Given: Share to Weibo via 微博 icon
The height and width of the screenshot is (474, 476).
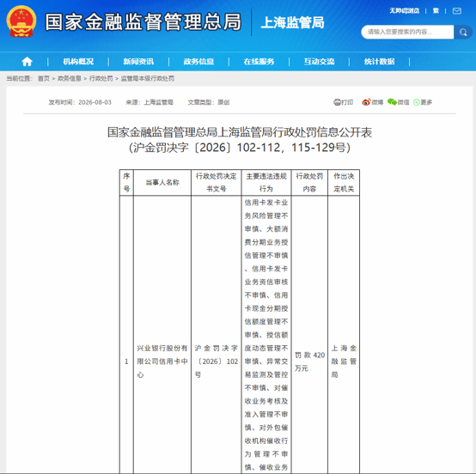Looking at the screenshot, I should coord(373,102).
